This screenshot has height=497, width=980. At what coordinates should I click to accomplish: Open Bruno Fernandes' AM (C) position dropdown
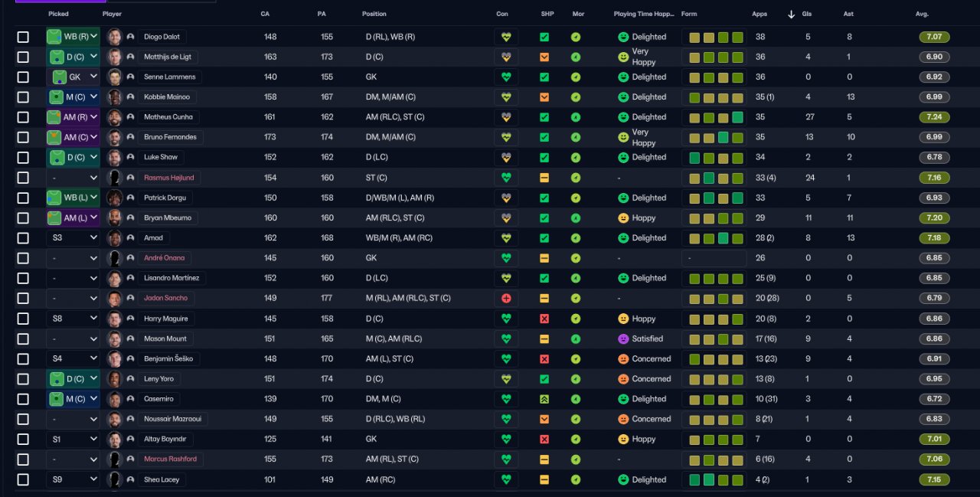(73, 137)
